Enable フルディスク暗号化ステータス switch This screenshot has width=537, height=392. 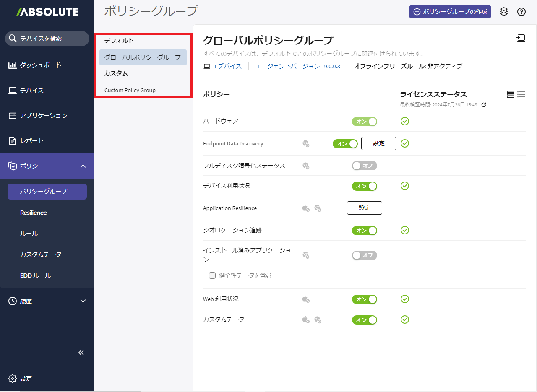tap(365, 166)
